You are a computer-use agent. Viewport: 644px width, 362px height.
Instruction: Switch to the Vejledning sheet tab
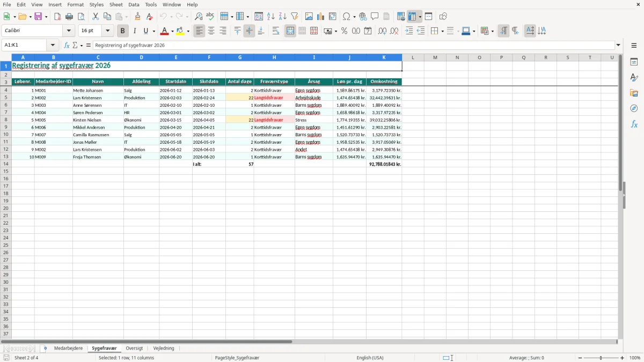pos(164,349)
